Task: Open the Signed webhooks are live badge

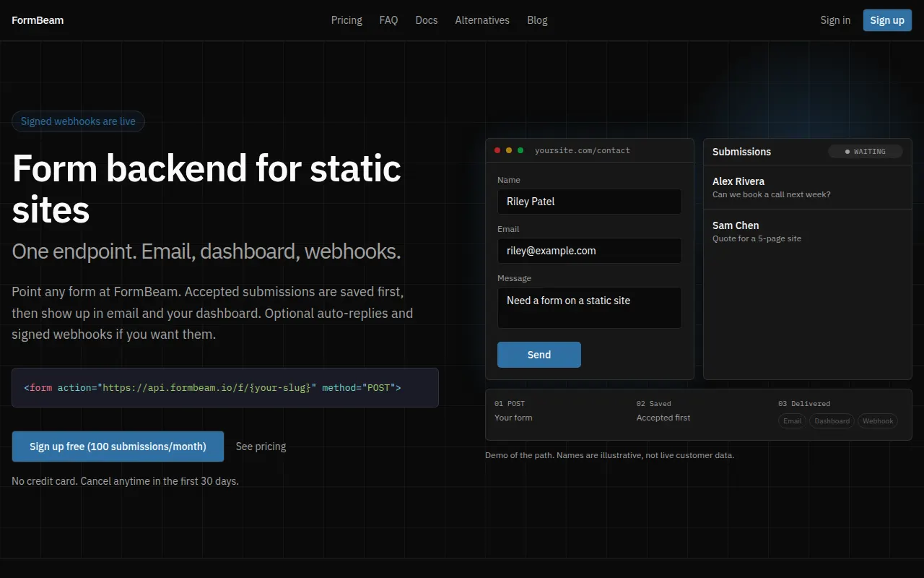Action: [78, 121]
